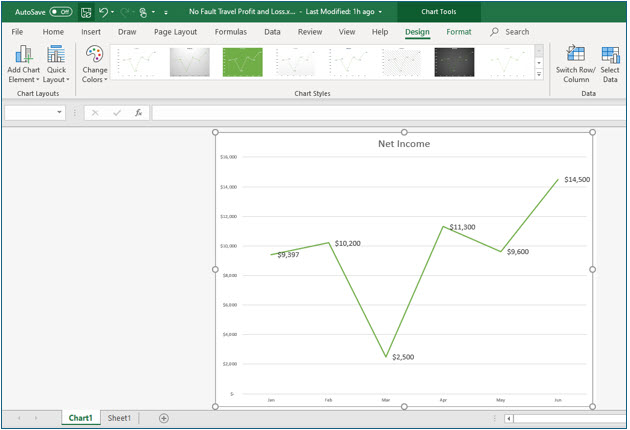Add a new sheet with plus icon
Viewport: 630px width, 430px height.
164,418
